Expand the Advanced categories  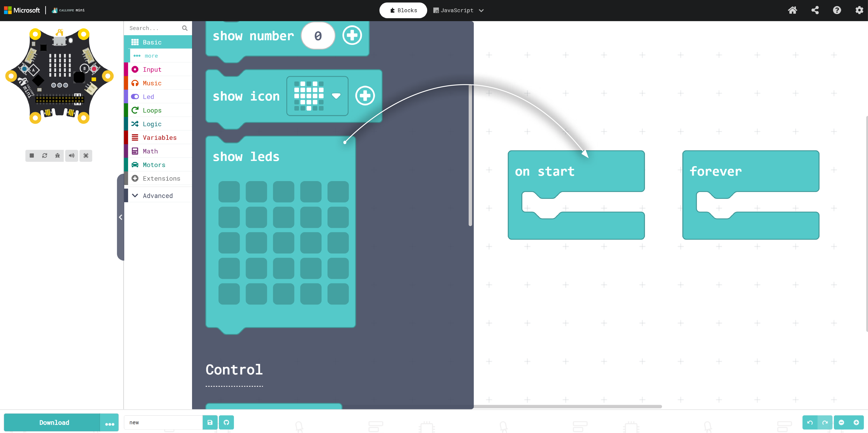click(158, 196)
